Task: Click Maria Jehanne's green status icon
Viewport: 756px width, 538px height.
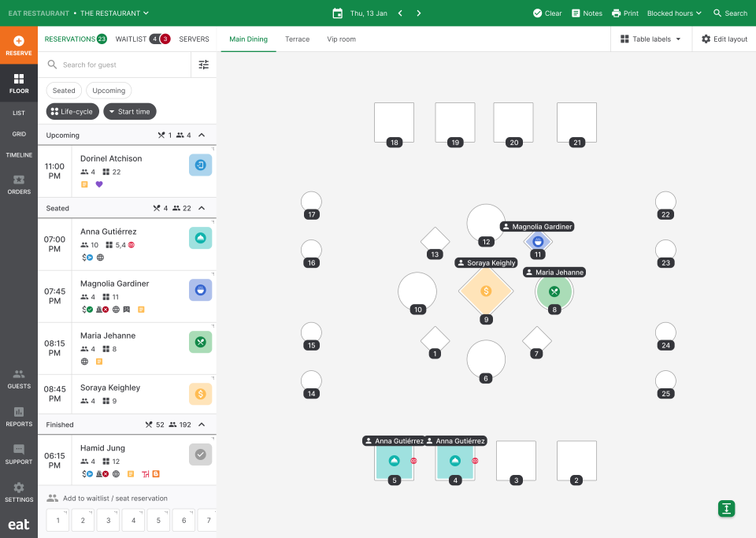Action: pyautogui.click(x=201, y=342)
